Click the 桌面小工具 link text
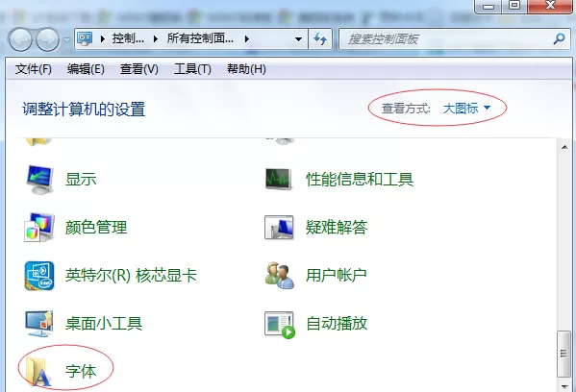Image resolution: width=576 pixels, height=392 pixels. pos(104,324)
